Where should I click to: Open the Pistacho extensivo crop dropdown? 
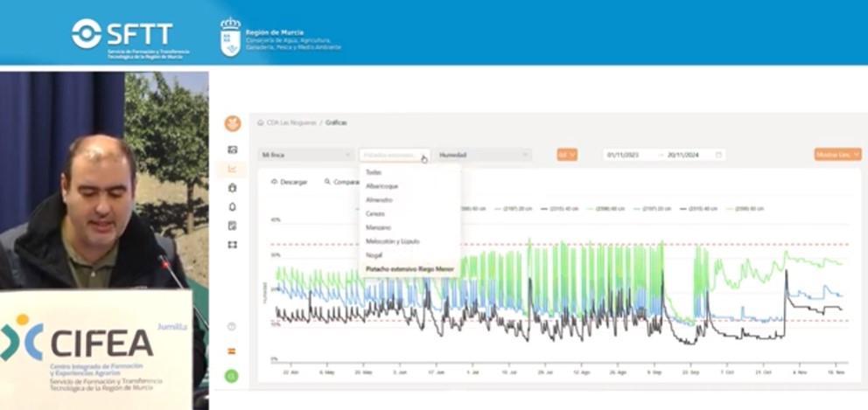click(x=394, y=155)
